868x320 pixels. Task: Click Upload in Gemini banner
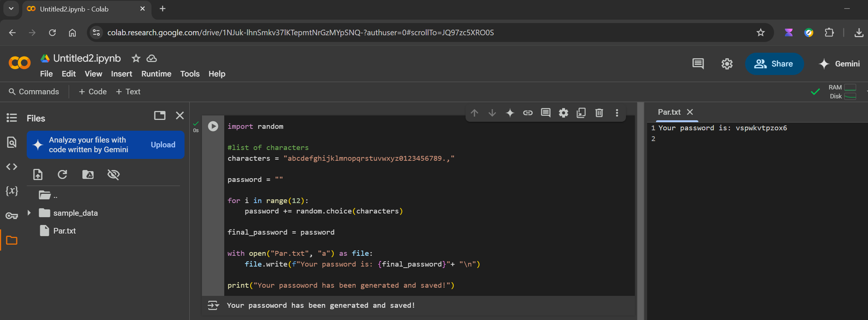163,145
